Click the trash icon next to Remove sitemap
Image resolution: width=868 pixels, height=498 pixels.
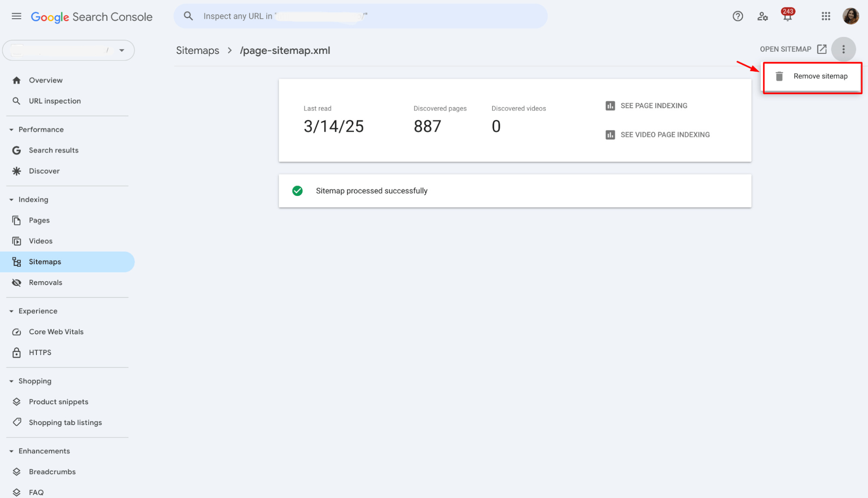[779, 76]
